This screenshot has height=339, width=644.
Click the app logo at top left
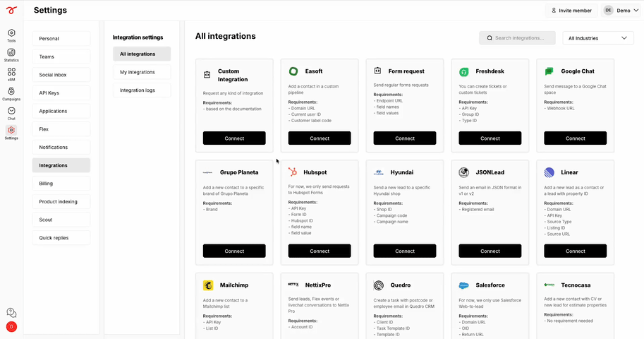point(11,11)
